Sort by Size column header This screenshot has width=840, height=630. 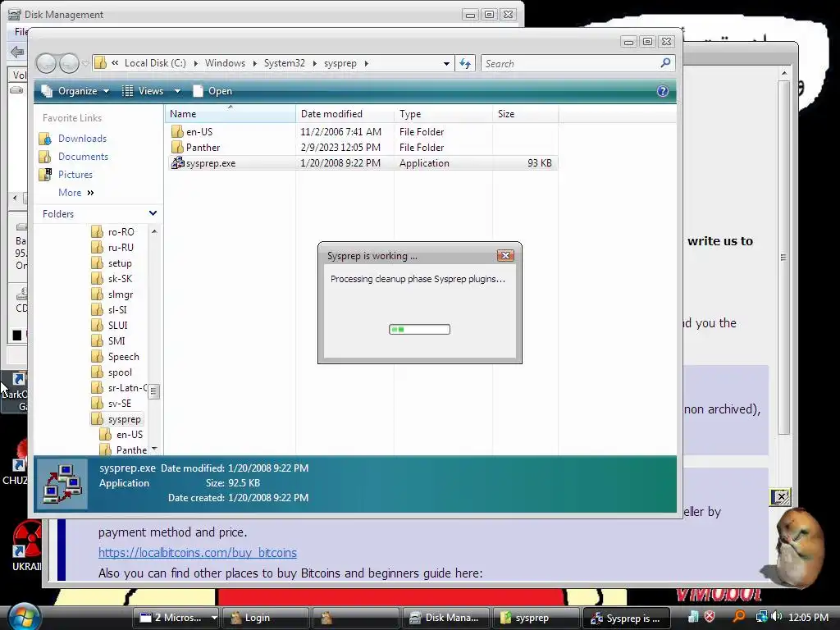coord(526,114)
